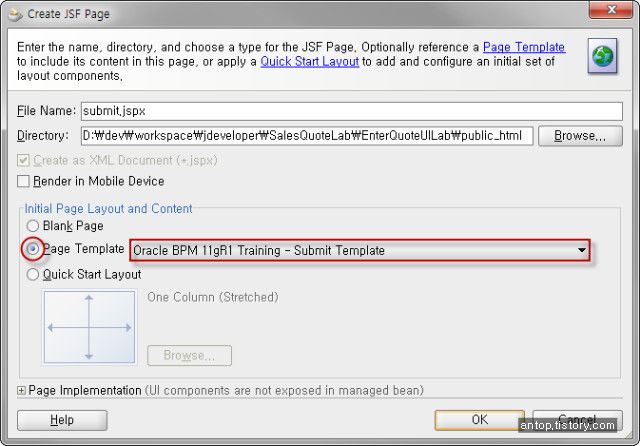Viewport: 640px width, 446px height.
Task: Select the Blank Page radio button
Action: pos(33,226)
